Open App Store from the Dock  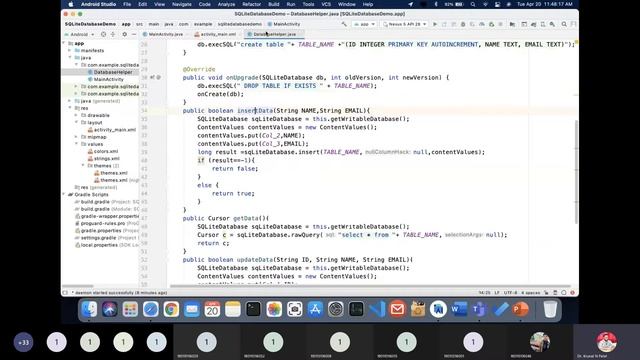(315, 309)
